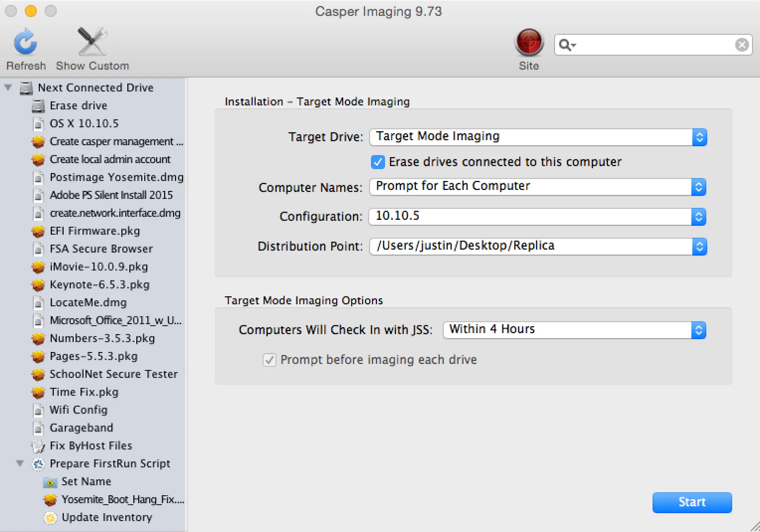Click the Prepare FirstRun Script icon
The width and height of the screenshot is (760, 532).
pos(38,464)
